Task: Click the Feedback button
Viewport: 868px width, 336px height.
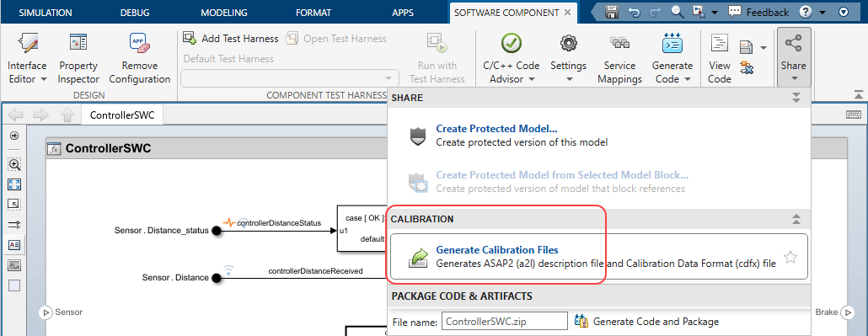Action: [x=758, y=12]
